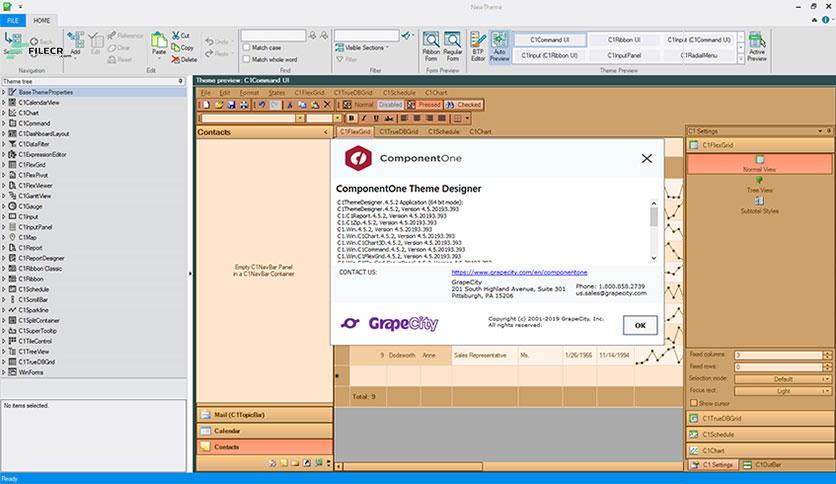Click the Copy icon in the ribbon
The height and width of the screenshot is (484, 836).
pos(175,47)
